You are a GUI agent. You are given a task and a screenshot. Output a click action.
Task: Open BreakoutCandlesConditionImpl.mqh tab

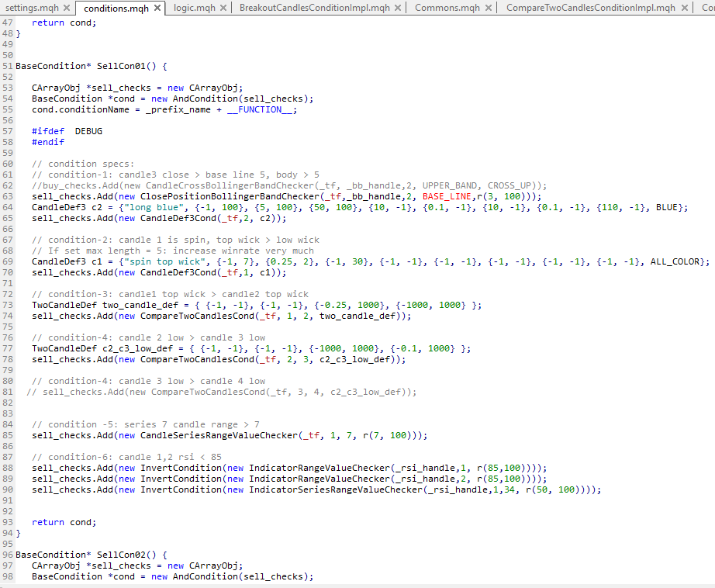(x=315, y=8)
